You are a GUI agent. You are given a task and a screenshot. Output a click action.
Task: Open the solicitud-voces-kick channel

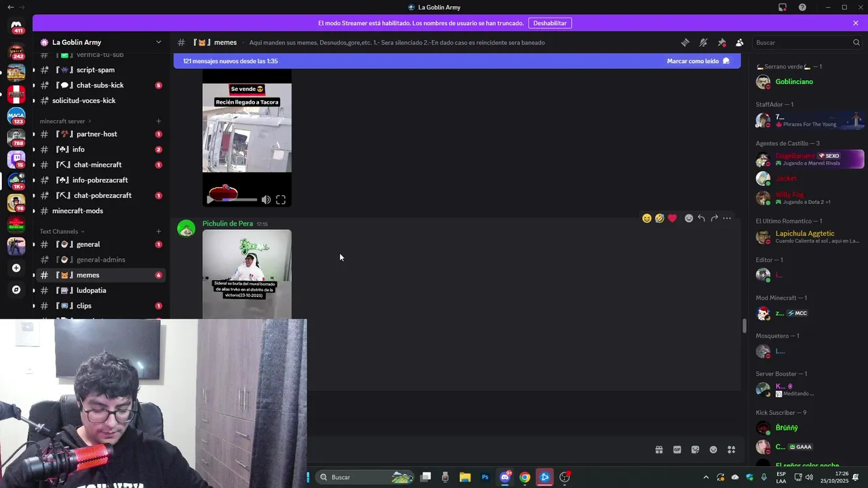tap(99, 100)
